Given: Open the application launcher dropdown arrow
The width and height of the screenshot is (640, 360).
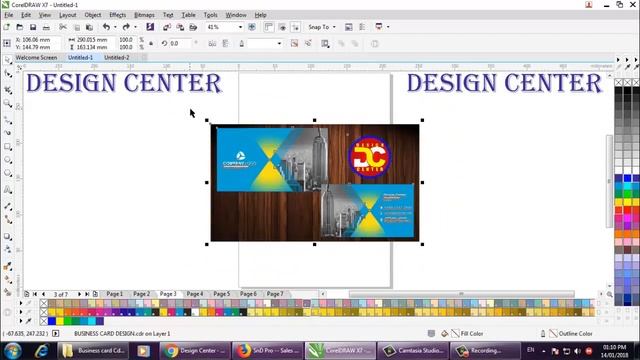Looking at the screenshot, I should tap(388, 27).
